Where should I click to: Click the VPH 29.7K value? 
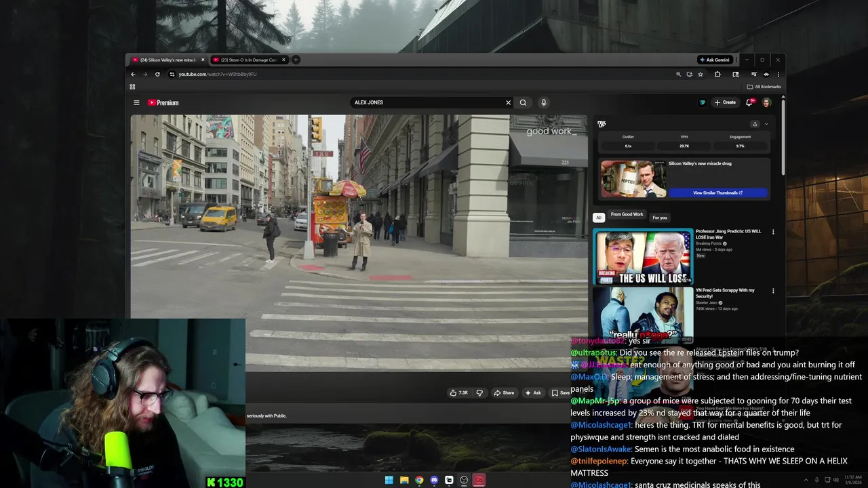pyautogui.click(x=684, y=146)
